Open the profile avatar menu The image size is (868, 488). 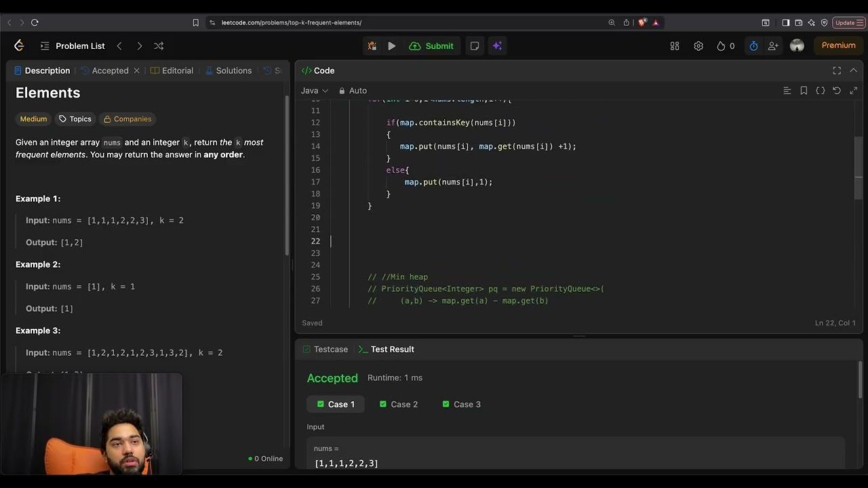tap(797, 46)
